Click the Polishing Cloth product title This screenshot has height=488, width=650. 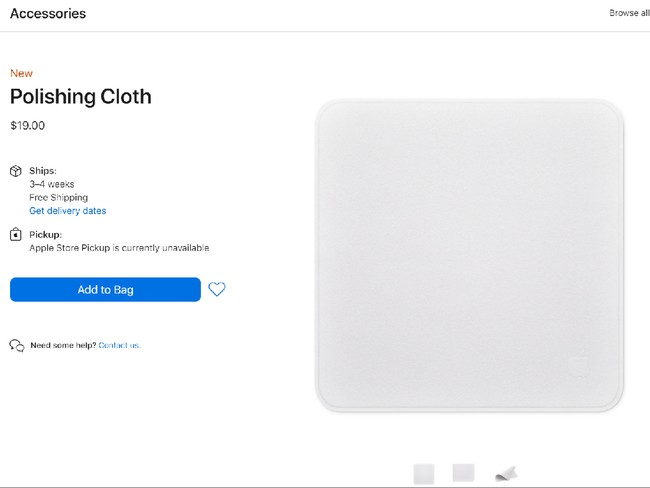pos(81,97)
